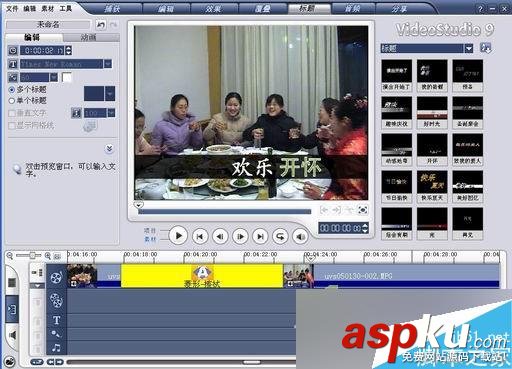This screenshot has width=512, height=369.
Task: Open the line spacing 100 dropdown
Action: [112, 113]
